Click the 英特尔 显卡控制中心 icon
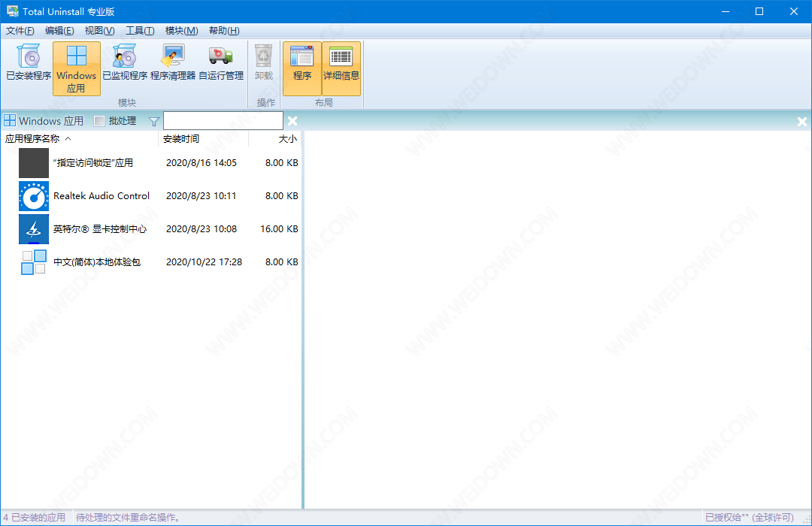 (34, 229)
